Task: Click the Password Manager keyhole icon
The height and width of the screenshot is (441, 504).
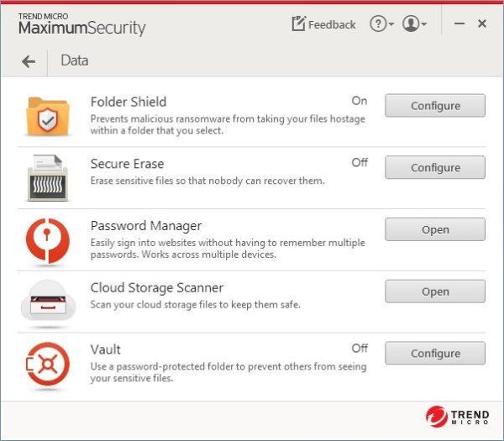Action: (48, 241)
